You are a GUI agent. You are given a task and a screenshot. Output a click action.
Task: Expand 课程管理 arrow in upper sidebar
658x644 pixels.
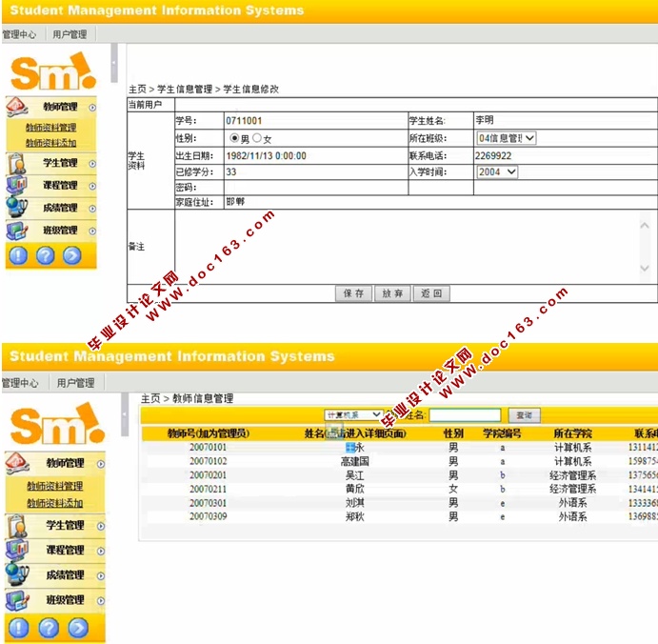[92, 186]
